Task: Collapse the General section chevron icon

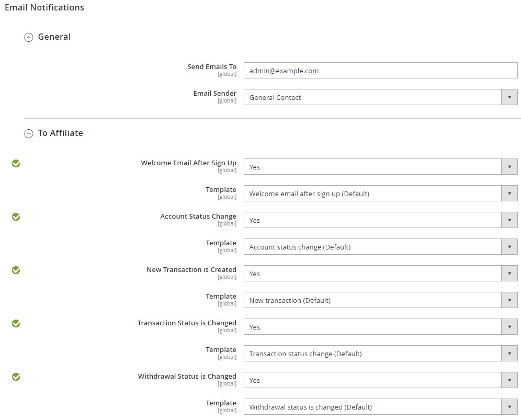Action: pyautogui.click(x=29, y=37)
